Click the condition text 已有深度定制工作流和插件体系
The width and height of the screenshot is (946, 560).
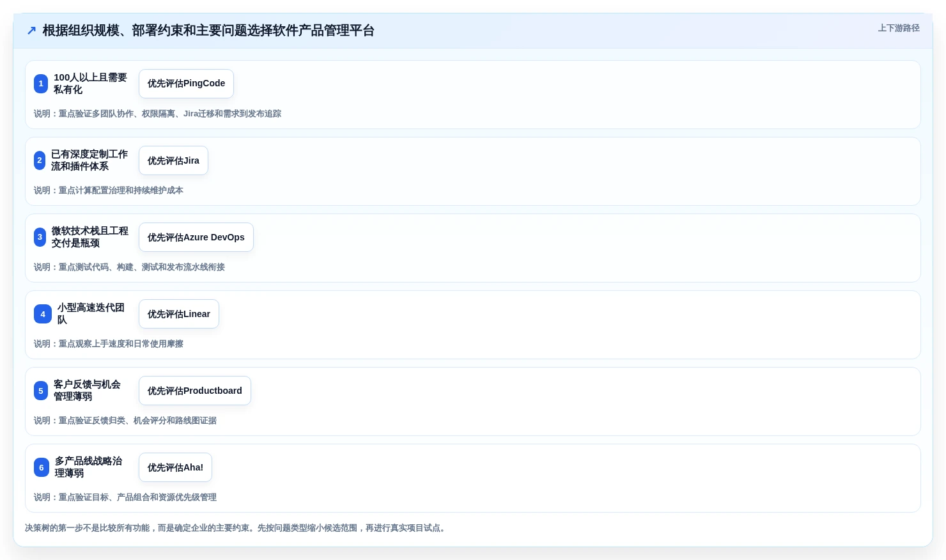pos(89,160)
